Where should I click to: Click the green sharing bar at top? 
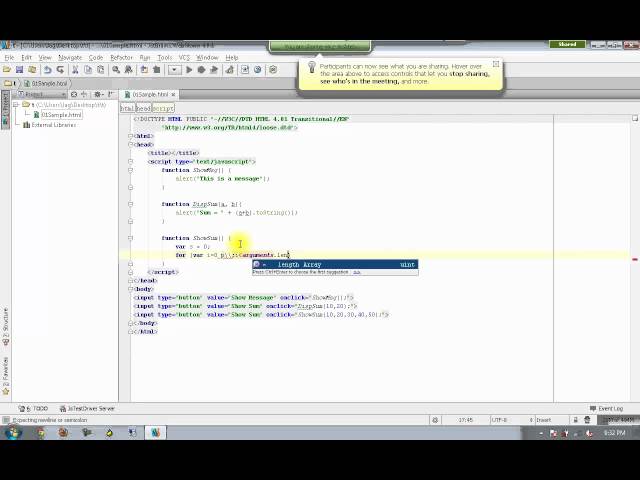point(320,46)
